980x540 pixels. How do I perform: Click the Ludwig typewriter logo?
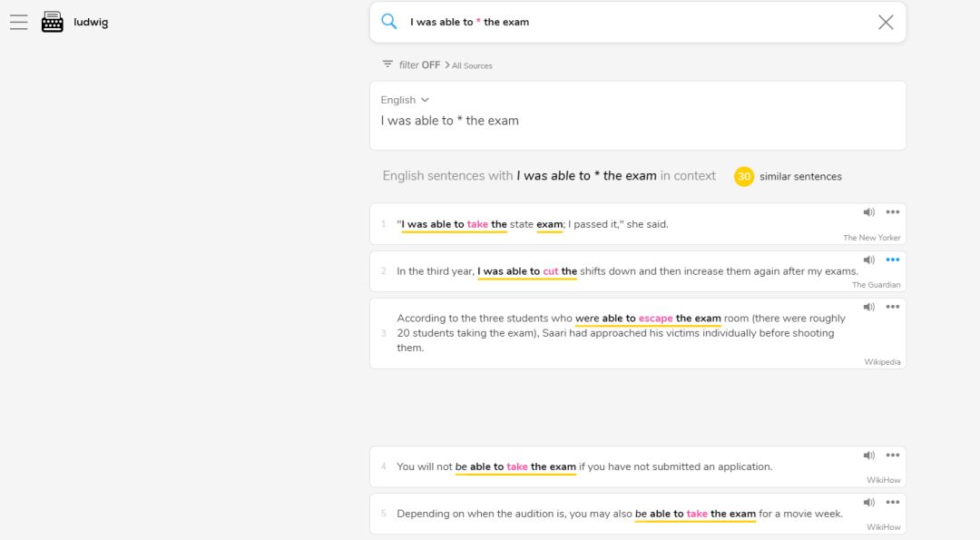click(53, 23)
